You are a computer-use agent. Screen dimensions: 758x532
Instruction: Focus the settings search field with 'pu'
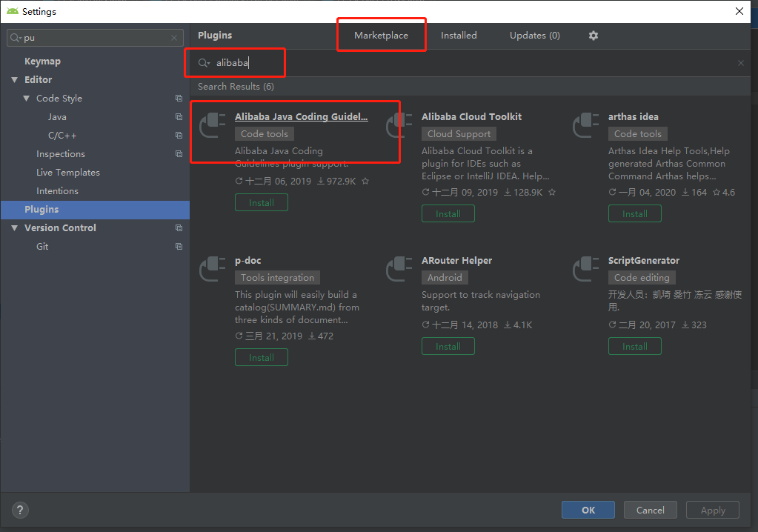click(x=96, y=38)
